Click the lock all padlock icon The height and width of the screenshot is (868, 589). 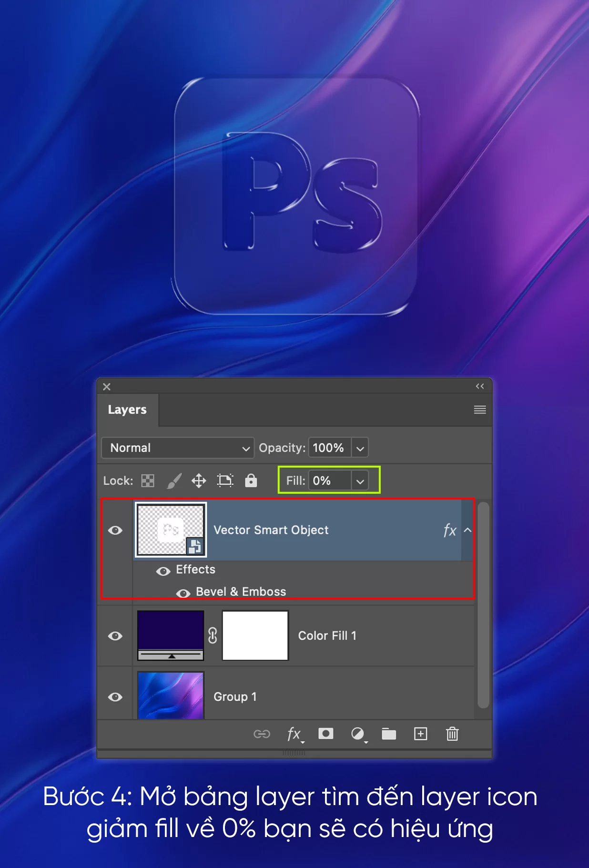pyautogui.click(x=251, y=480)
